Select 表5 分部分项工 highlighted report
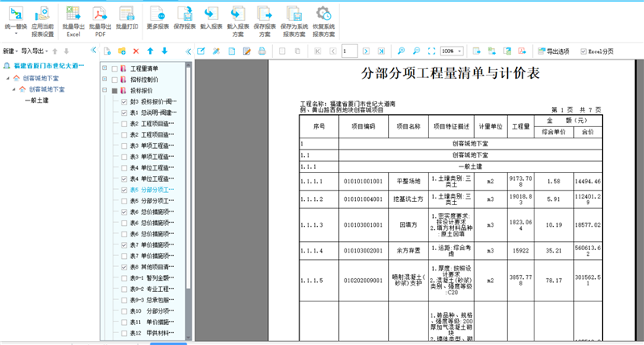 152,190
